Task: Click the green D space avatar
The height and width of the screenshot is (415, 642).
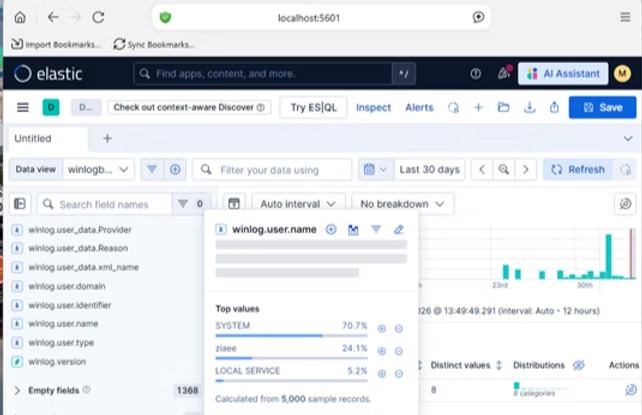Action: (x=51, y=107)
